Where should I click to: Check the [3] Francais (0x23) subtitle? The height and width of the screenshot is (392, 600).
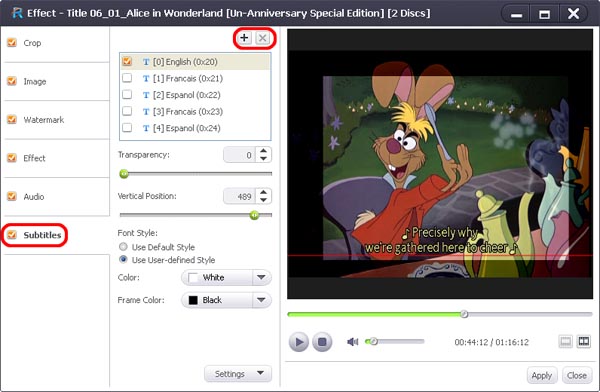[127, 111]
